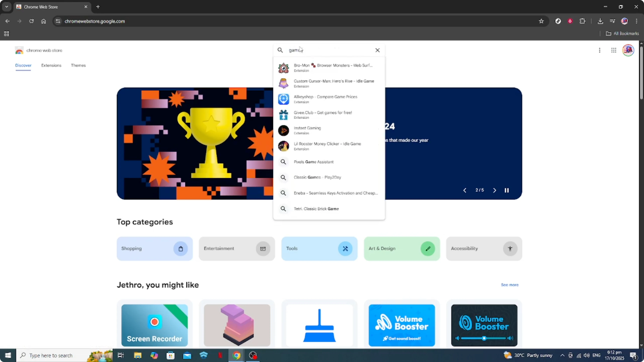Open the page's three-dot options menu

click(600, 50)
